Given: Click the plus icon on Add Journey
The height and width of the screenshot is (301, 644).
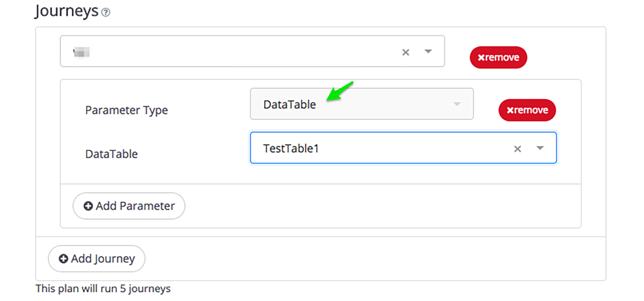Looking at the screenshot, I should coord(63,259).
